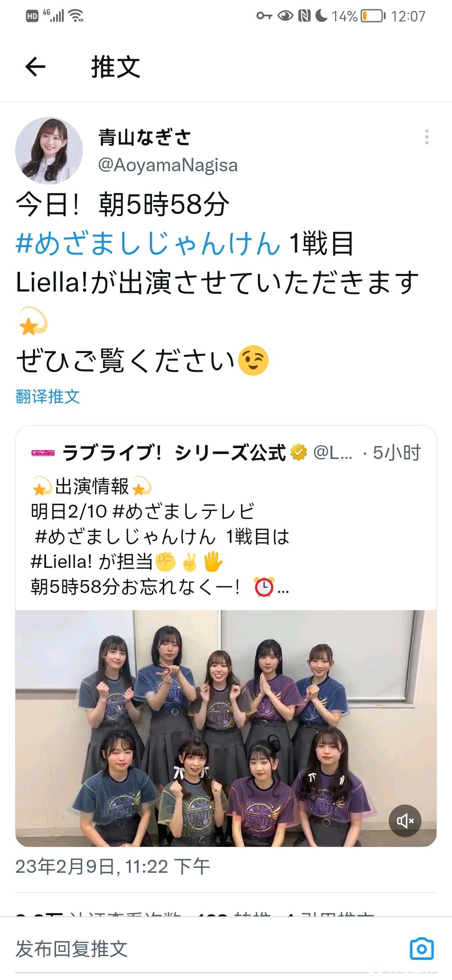Go back with the arrow icon
Screen dimensions: 452x980
[x=35, y=67]
